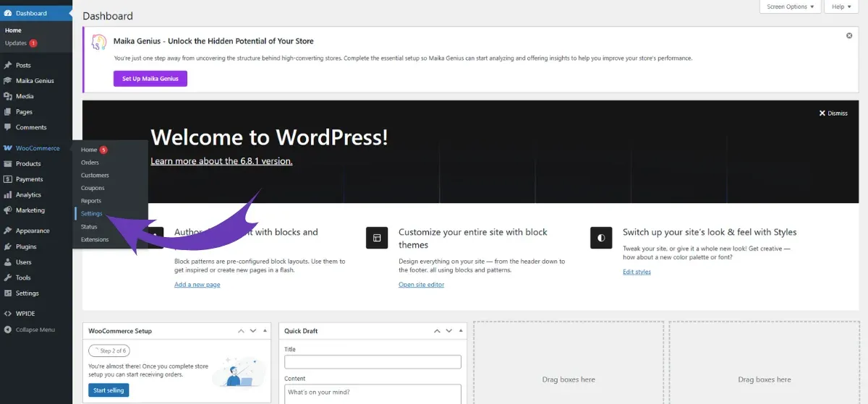Move WooCommerce Setup box down
868x404 pixels.
pos(252,331)
